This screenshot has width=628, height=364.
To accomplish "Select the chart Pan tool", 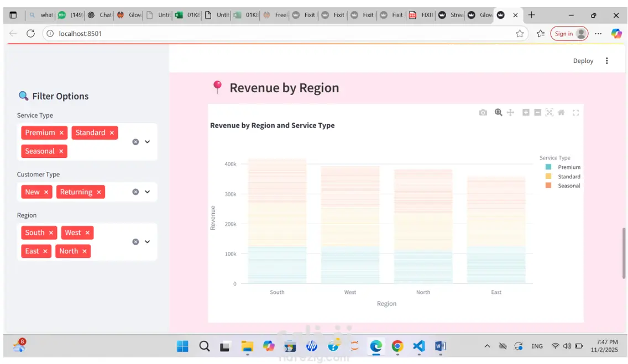I will [510, 113].
